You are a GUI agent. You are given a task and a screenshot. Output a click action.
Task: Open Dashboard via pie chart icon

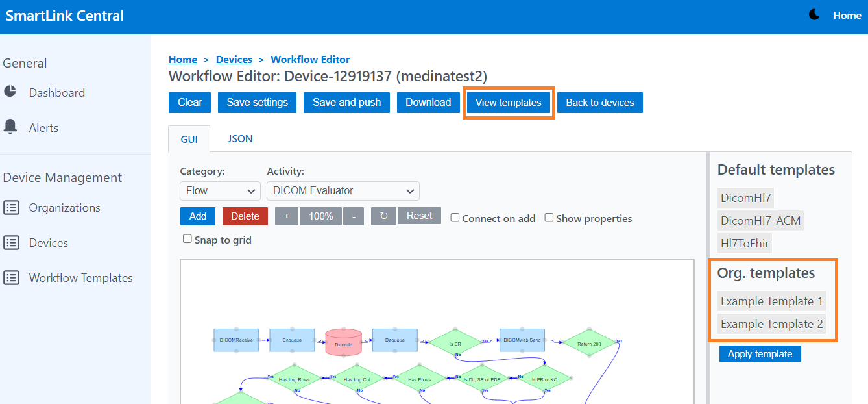click(10, 92)
